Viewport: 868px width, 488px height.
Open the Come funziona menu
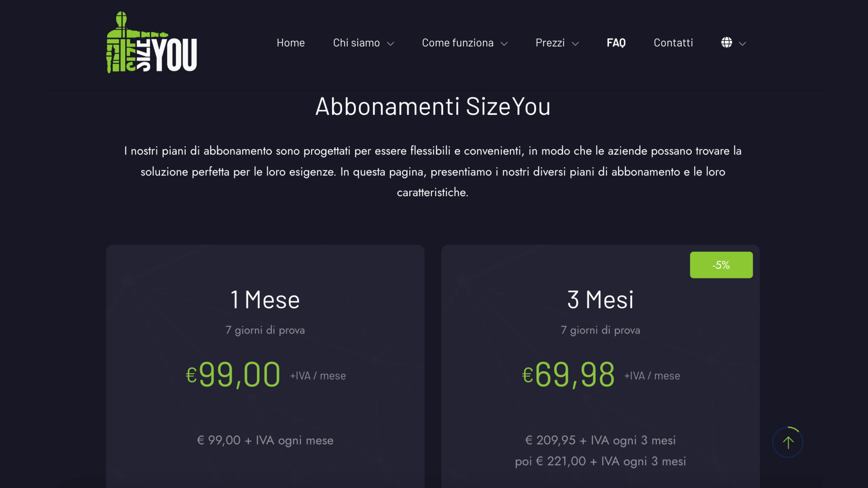[458, 42]
